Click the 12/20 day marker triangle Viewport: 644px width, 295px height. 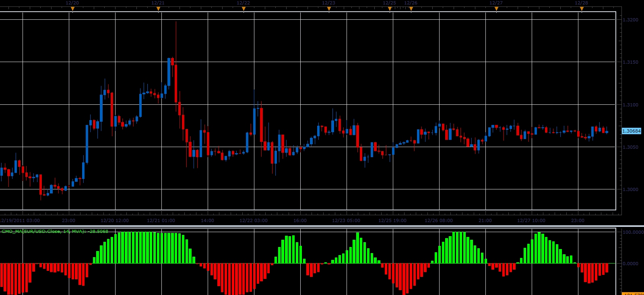pyautogui.click(x=72, y=9)
